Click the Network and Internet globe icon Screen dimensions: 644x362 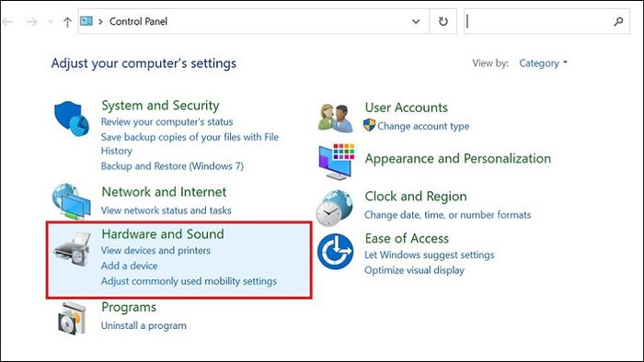(72, 202)
